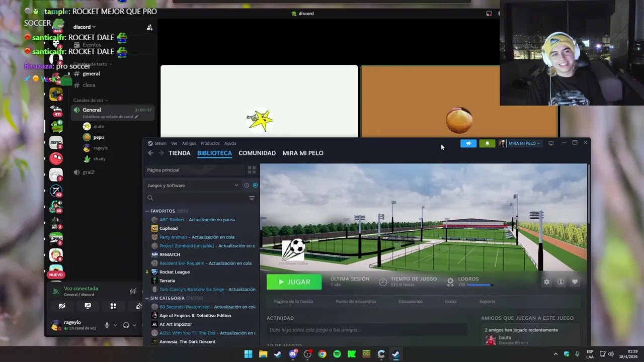Open Discusiones link

pos(411,302)
